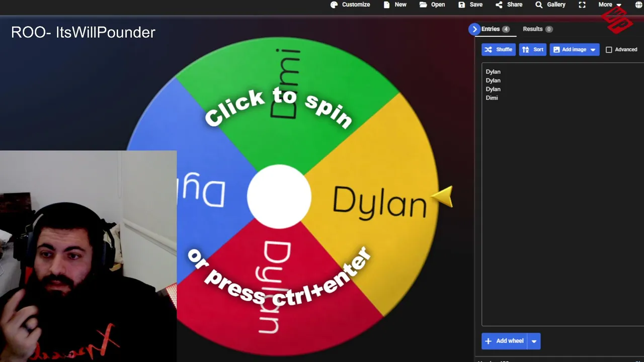The width and height of the screenshot is (644, 362).
Task: Create a new wheel with New icon
Action: [386, 5]
